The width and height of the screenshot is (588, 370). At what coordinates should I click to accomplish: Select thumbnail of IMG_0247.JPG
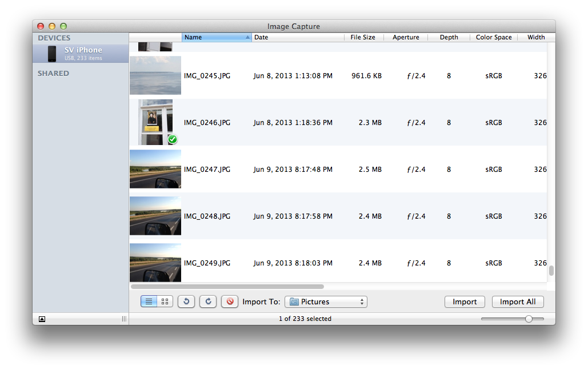click(155, 169)
